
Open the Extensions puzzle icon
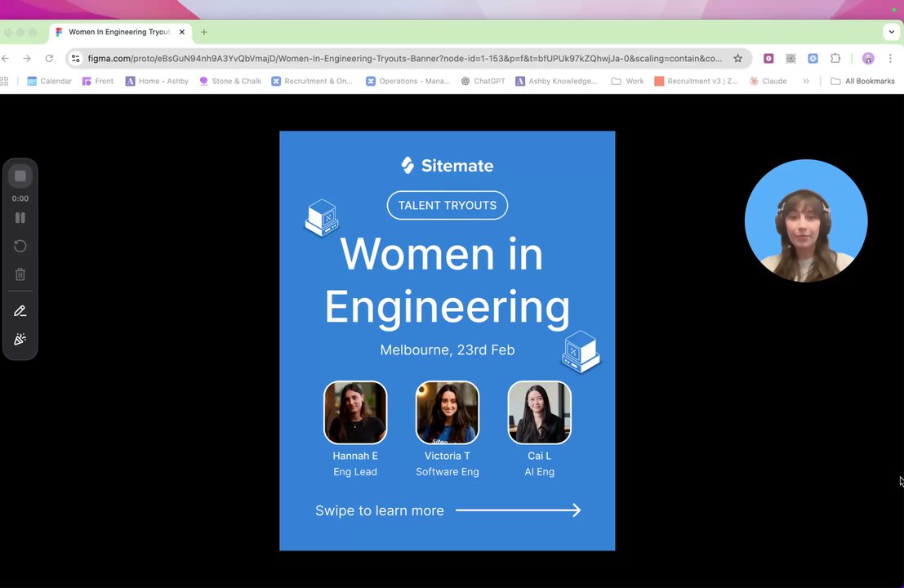coord(835,58)
